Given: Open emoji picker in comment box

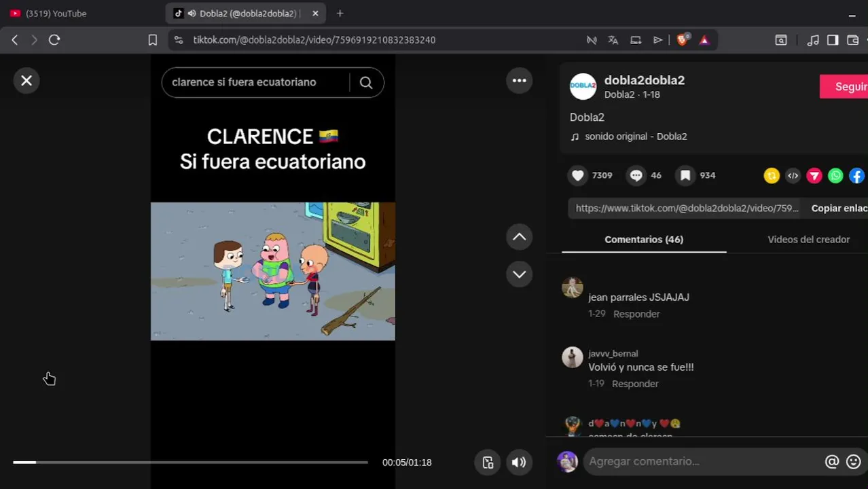Looking at the screenshot, I should pyautogui.click(x=854, y=462).
